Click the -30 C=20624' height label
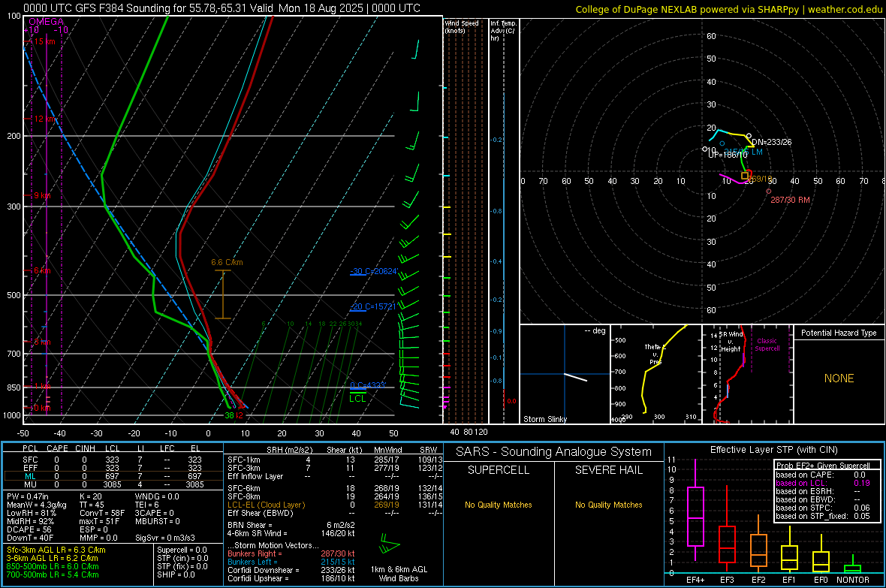Viewport: 886px width, 588px height. (x=373, y=271)
